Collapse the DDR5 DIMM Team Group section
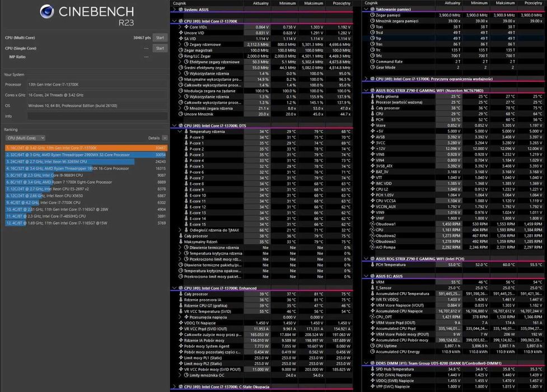 click(x=366, y=363)
